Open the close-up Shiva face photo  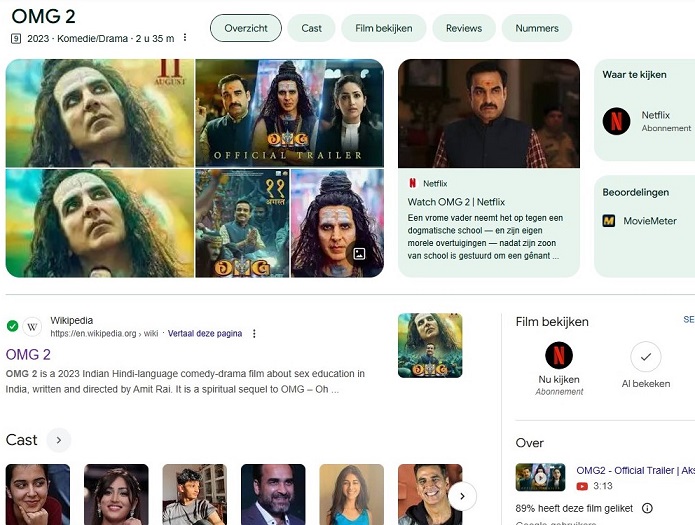coord(337,223)
